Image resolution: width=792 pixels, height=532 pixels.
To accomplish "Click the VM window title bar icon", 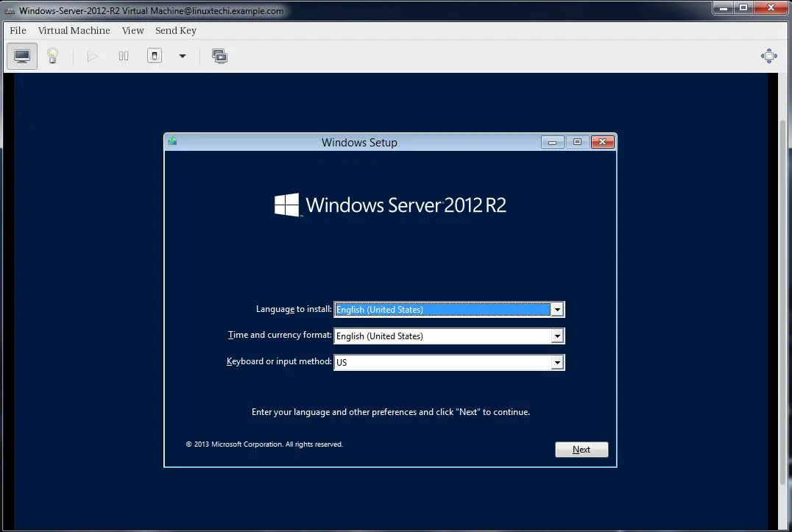I will point(10,10).
